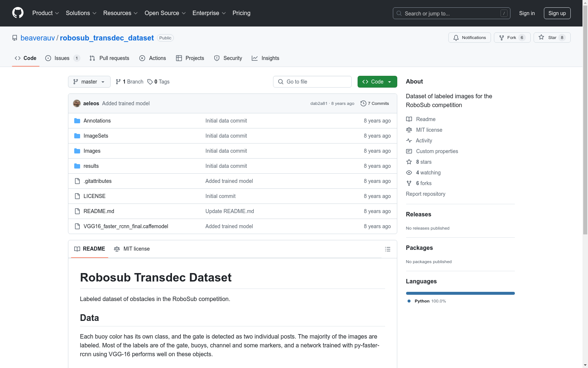
Task: Click the results folder icon
Action: click(x=77, y=166)
